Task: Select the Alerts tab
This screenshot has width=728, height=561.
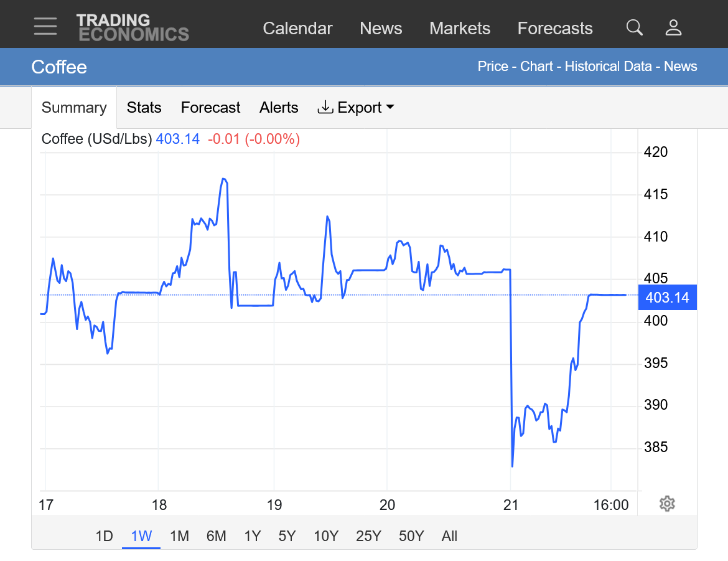Action: coord(279,108)
